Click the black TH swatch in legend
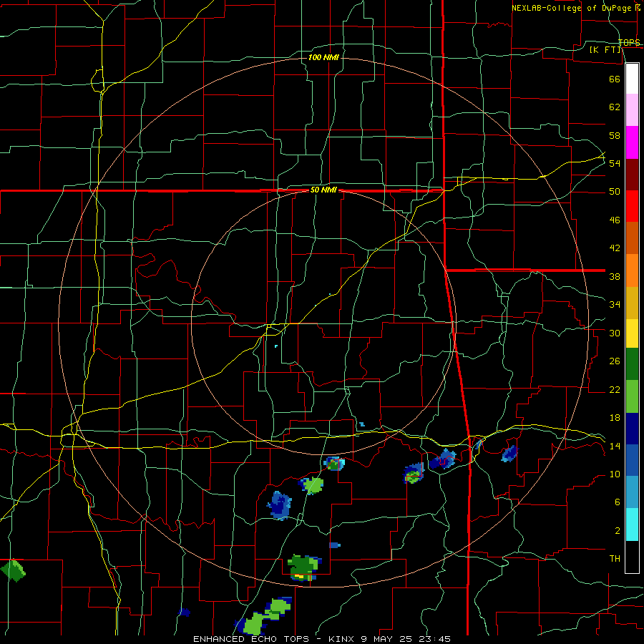This screenshot has width=644, height=644. (x=632, y=557)
